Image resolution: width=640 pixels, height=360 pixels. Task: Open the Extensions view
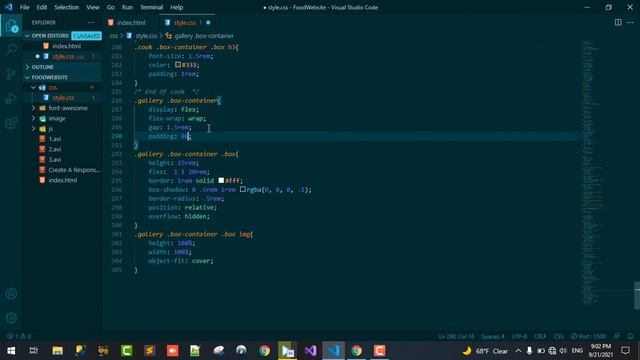11,122
